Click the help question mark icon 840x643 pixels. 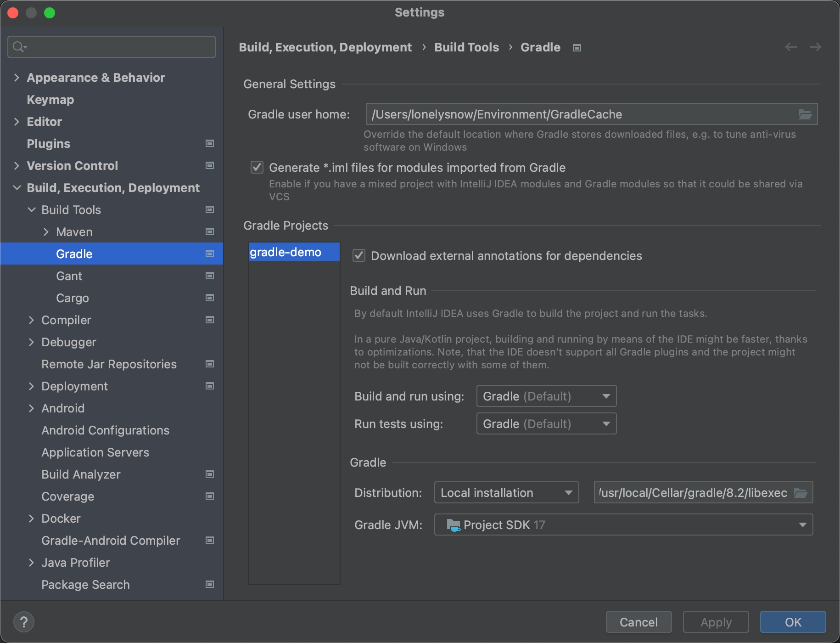pyautogui.click(x=24, y=622)
